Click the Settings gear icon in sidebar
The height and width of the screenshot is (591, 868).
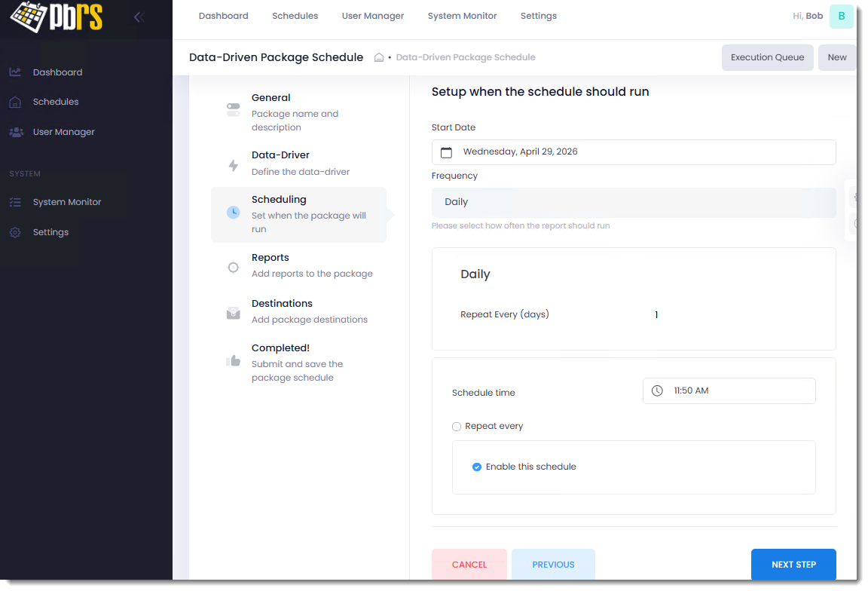pyautogui.click(x=15, y=232)
